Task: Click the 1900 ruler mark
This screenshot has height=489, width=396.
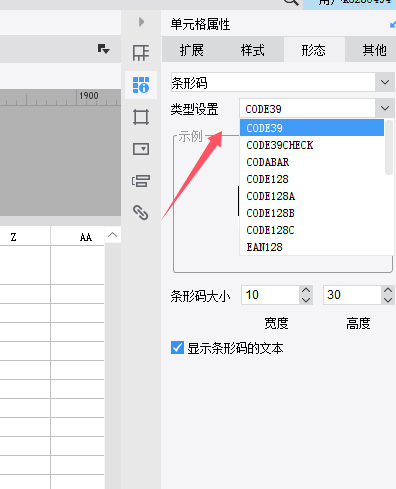Action: pos(89,96)
